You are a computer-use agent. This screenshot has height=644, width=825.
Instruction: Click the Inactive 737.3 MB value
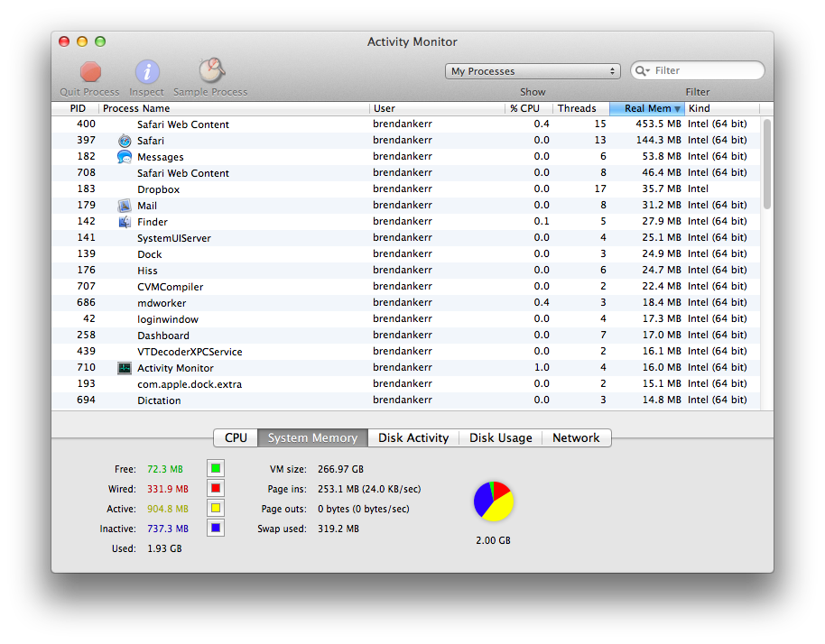[x=168, y=529]
